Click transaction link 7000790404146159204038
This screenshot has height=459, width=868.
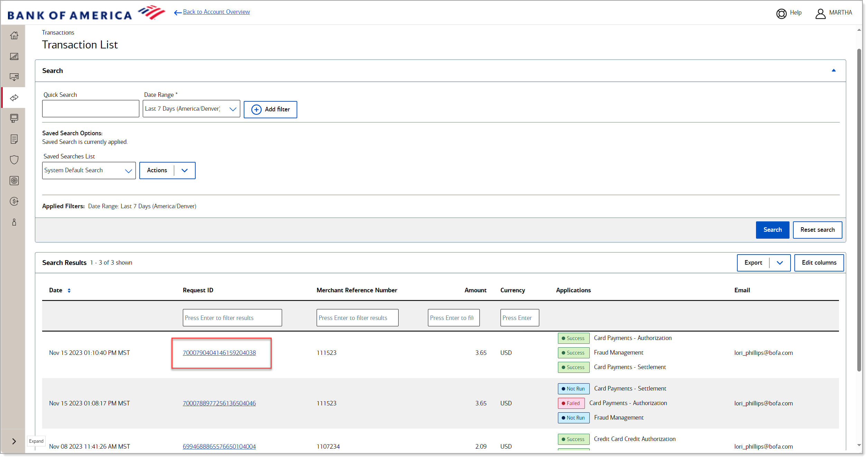pyautogui.click(x=219, y=352)
